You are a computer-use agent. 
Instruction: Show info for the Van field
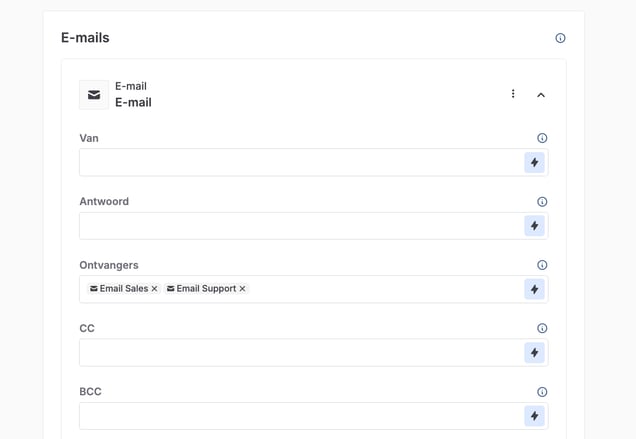click(542, 138)
